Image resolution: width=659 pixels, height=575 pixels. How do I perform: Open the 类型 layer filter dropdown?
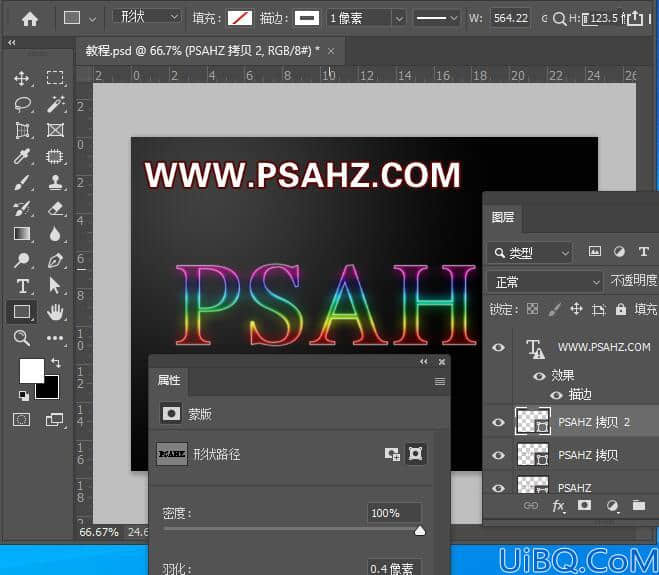click(530, 253)
